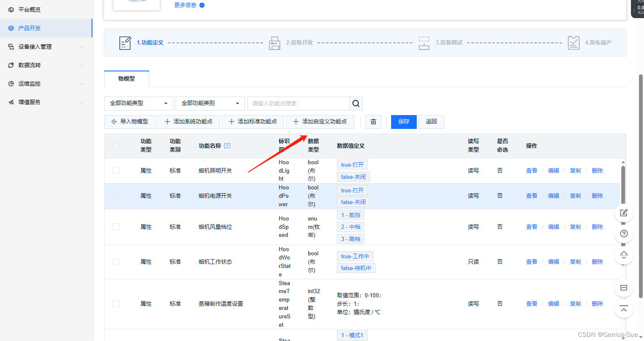
Task: Click the floating customer service icon
Action: pyautogui.click(x=624, y=255)
